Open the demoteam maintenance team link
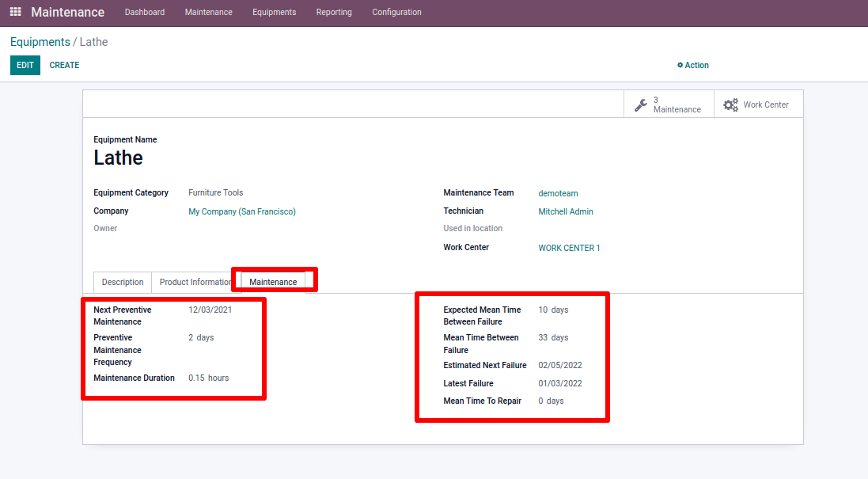Screen dimensions: 868x479 pos(558,193)
